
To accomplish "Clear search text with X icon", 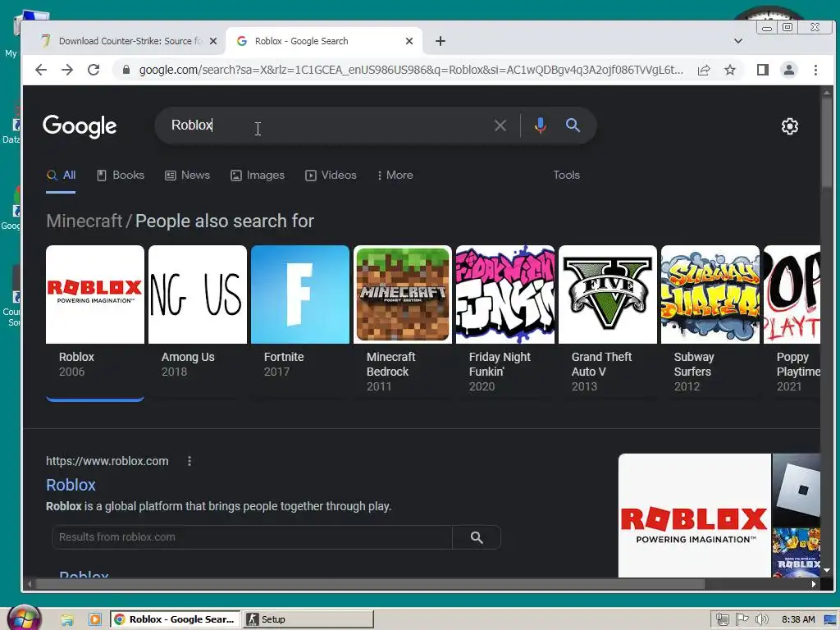I will [500, 126].
